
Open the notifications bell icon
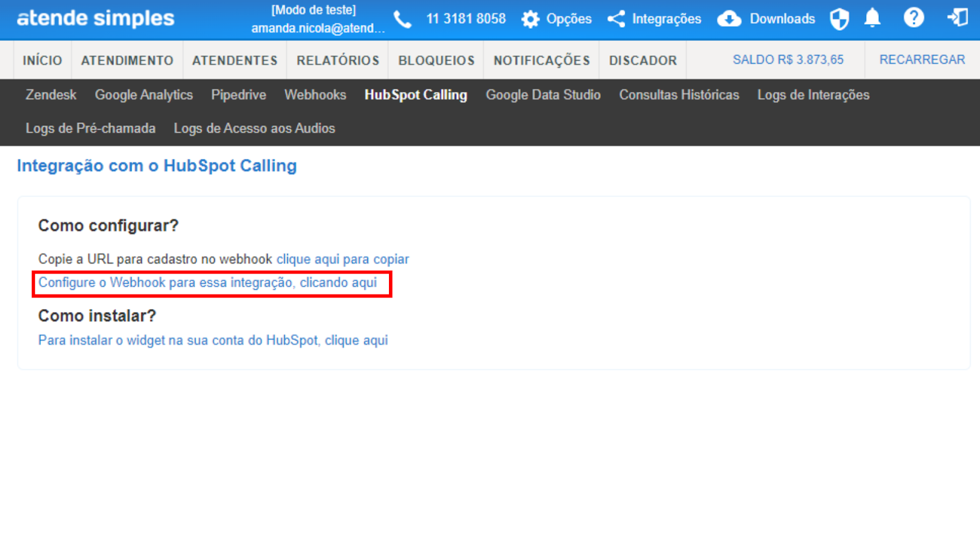click(872, 18)
